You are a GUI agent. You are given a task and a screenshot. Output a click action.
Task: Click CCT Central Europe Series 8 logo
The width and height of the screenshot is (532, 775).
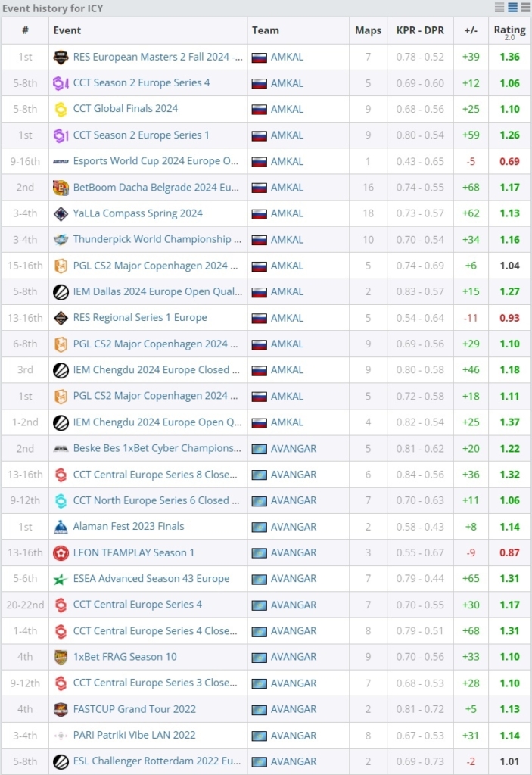click(x=61, y=475)
